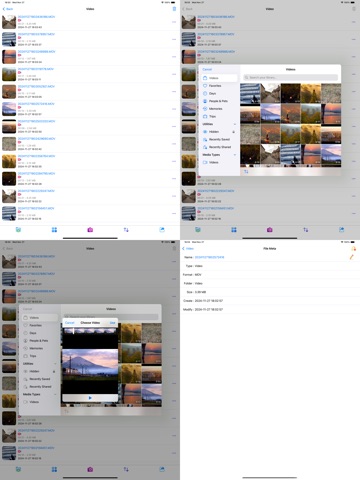Image resolution: width=360 pixels, height=480 pixels.
Task: Tap the Back button in the undimmed Video list
Action: point(8,9)
